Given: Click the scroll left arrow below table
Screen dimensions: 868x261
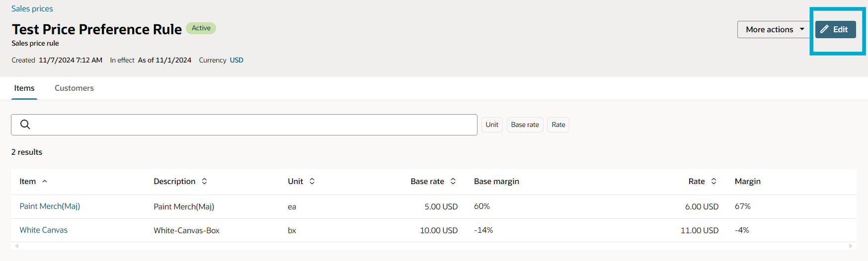Looking at the screenshot, I should (x=16, y=246).
